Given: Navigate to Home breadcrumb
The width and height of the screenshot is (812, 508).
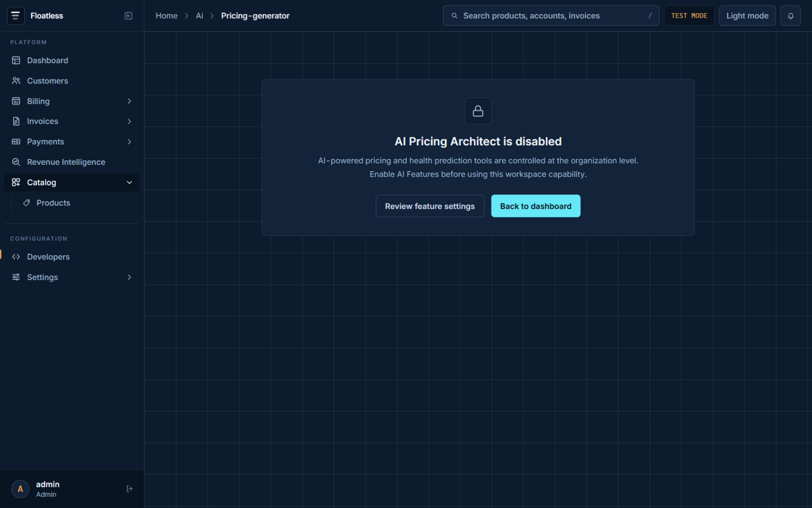Looking at the screenshot, I should [166, 16].
